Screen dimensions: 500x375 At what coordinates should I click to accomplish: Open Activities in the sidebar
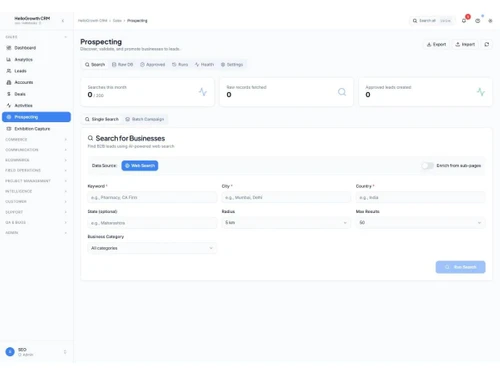pyautogui.click(x=36, y=105)
